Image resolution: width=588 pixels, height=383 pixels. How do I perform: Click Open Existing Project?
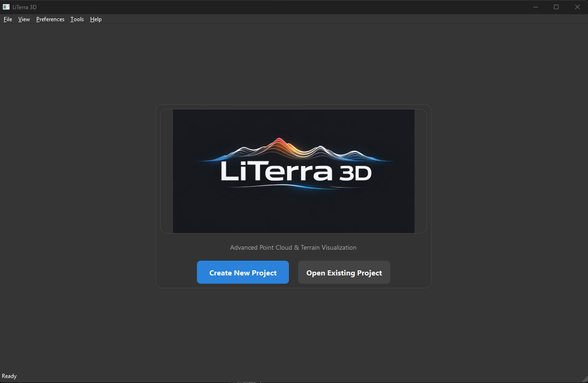pos(344,272)
